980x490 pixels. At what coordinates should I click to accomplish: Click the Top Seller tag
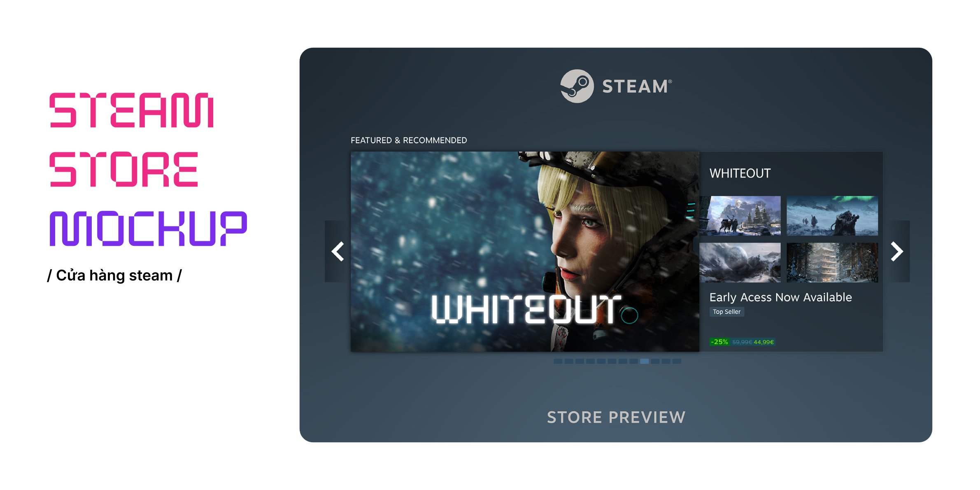[726, 312]
